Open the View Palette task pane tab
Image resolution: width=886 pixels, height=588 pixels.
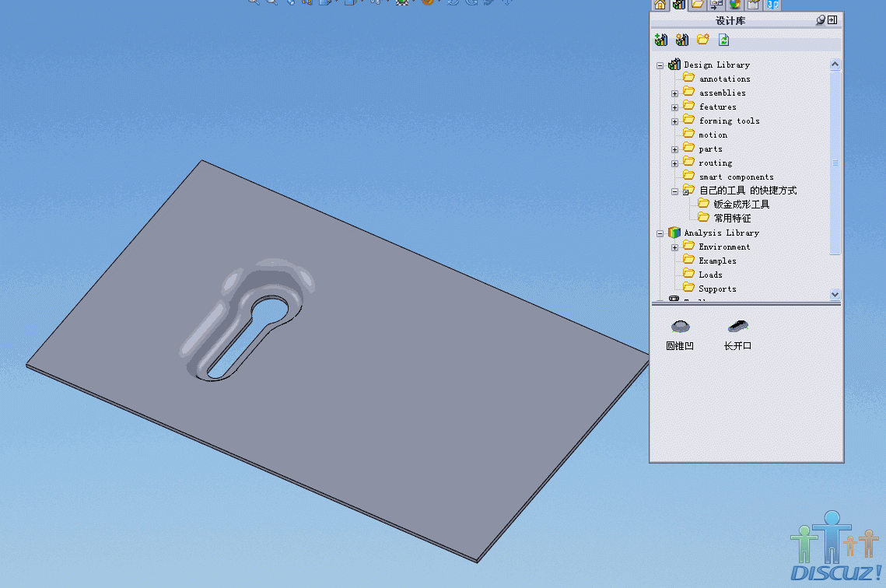716,5
